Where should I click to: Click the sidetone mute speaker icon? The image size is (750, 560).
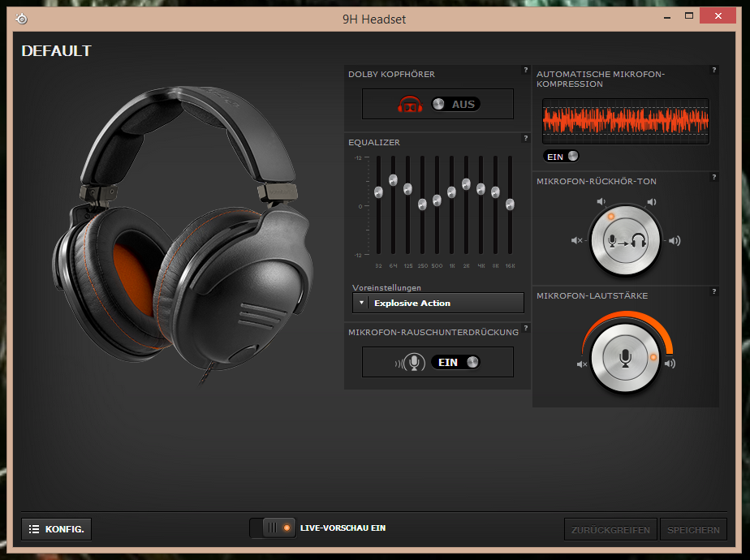click(x=577, y=240)
